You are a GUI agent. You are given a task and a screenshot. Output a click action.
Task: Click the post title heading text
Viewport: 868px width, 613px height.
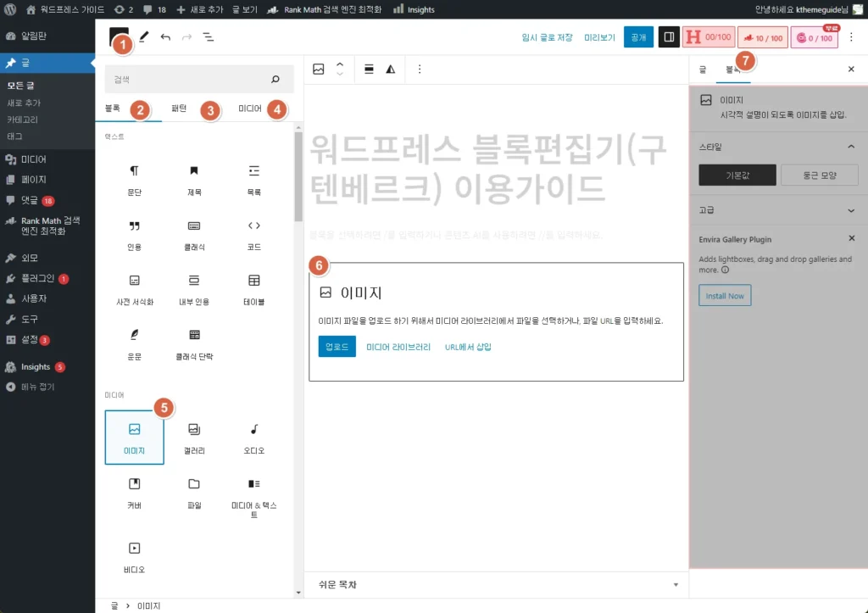(x=487, y=169)
